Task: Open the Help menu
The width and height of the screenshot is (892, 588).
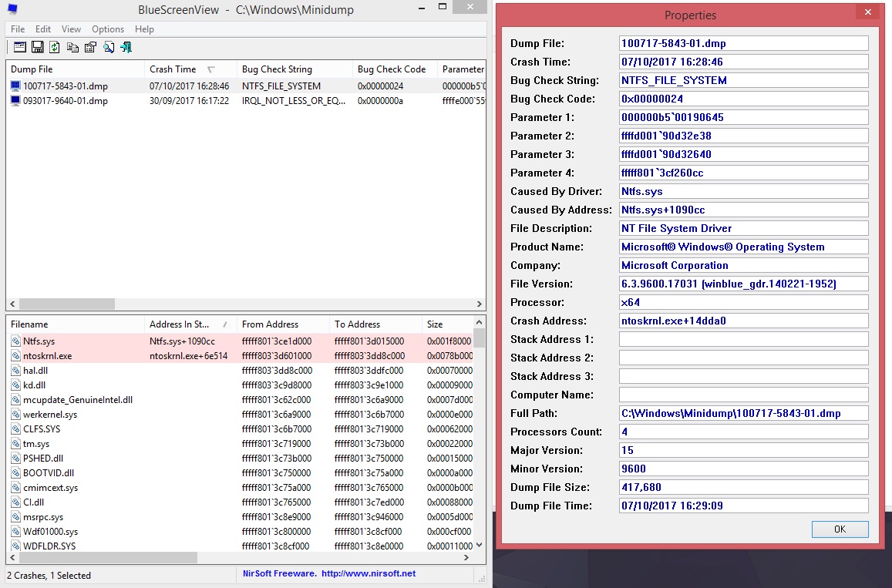Action: pyautogui.click(x=144, y=29)
